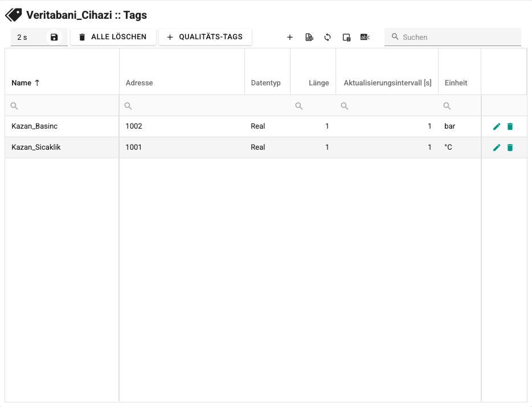This screenshot has height=407, width=532.
Task: Edit the Kazan_Basinc tag
Action: (497, 126)
